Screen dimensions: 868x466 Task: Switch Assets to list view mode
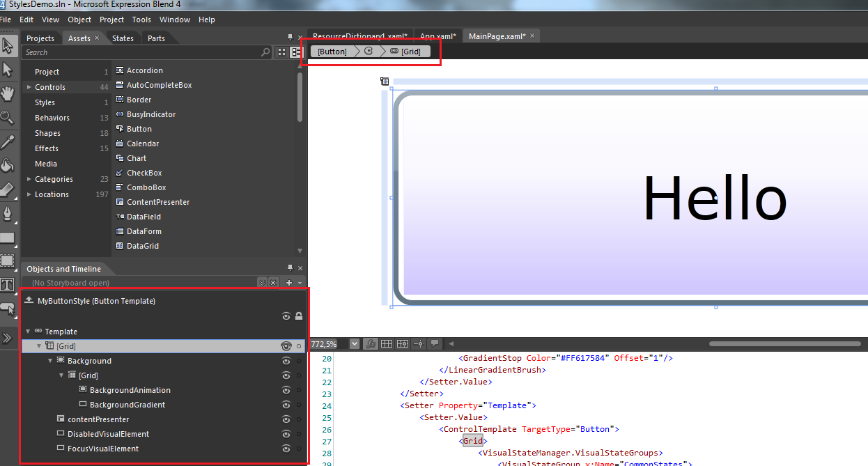pos(296,52)
